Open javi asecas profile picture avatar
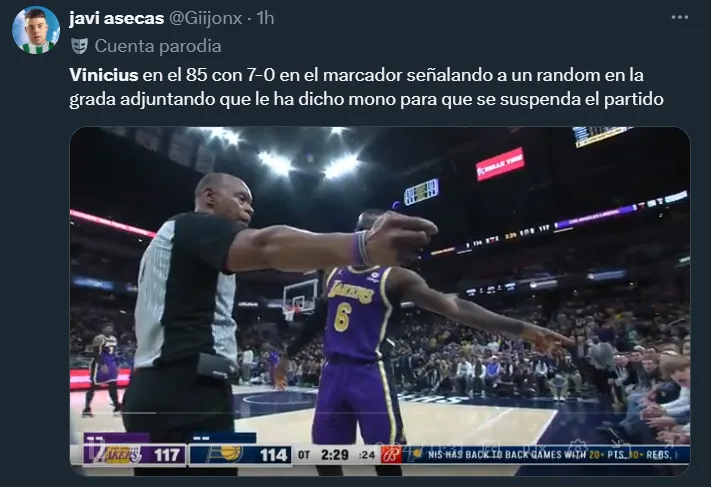Image resolution: width=711 pixels, height=487 pixels. point(36,30)
